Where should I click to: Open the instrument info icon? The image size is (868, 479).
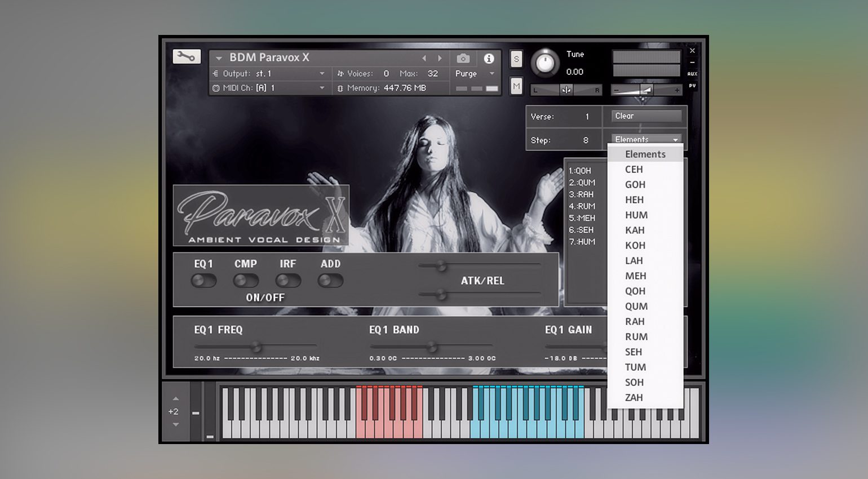click(x=489, y=59)
